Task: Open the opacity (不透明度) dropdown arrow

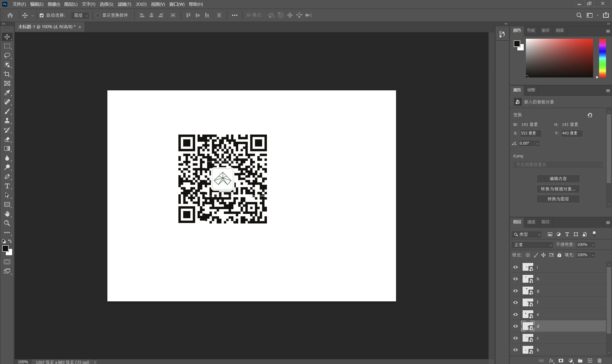Action: (x=593, y=245)
